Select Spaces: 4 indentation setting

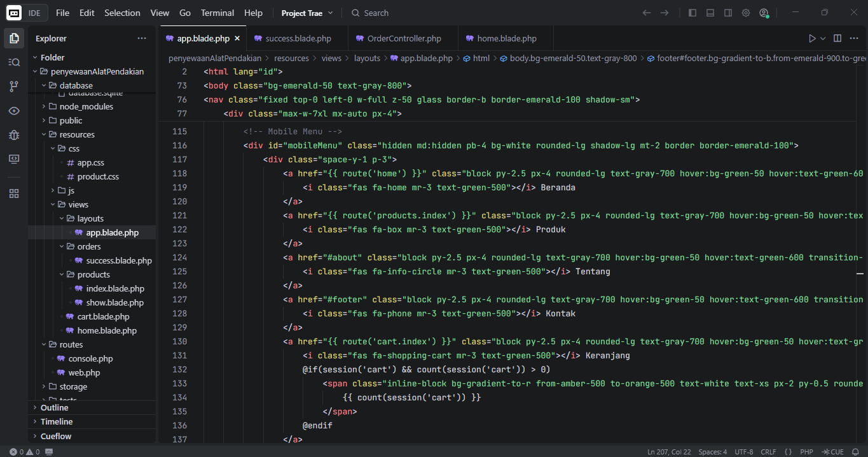[712, 451]
